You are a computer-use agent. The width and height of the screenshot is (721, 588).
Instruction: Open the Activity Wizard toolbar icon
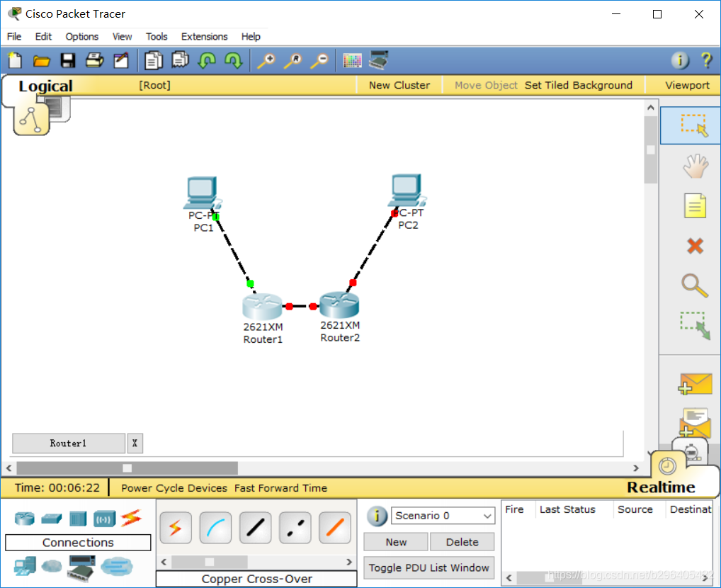click(121, 61)
